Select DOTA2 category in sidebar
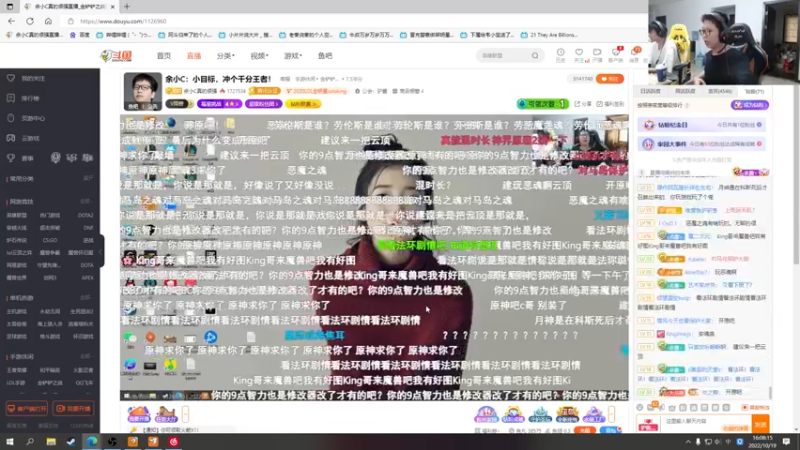The image size is (800, 450). [86, 215]
